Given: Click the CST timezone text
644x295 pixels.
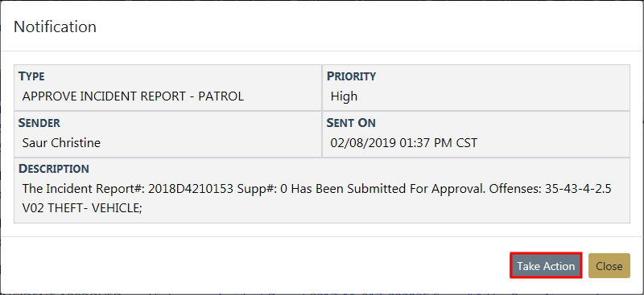Looking at the screenshot, I should pyautogui.click(x=467, y=143).
